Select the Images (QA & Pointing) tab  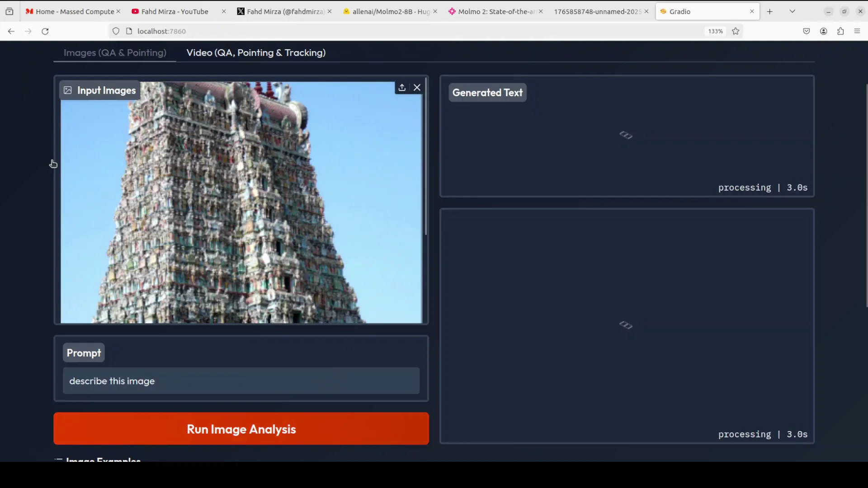pos(115,53)
